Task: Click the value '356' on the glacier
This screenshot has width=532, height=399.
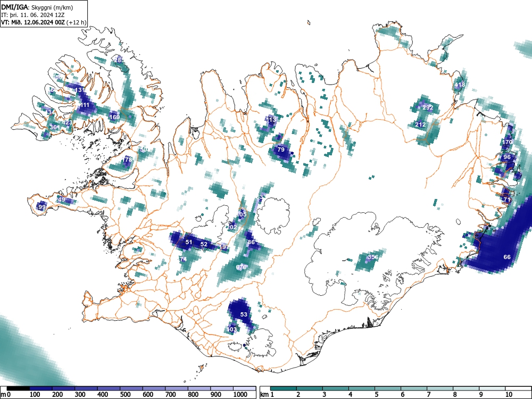Action: (373, 257)
